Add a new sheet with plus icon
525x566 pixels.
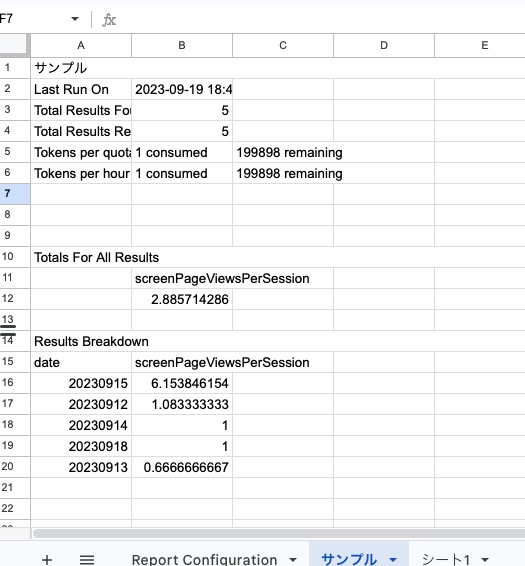[x=47, y=560]
